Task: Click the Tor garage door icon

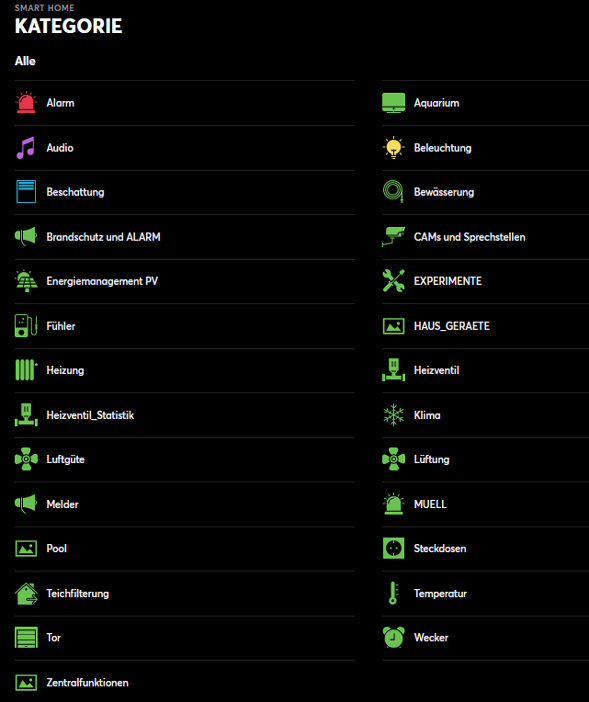Action: coord(26,637)
